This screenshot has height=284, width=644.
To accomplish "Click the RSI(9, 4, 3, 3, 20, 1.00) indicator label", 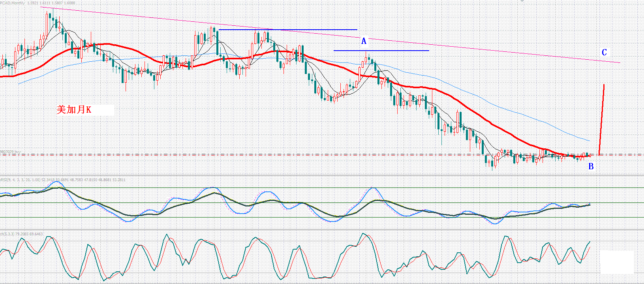I will click(x=20, y=180).
